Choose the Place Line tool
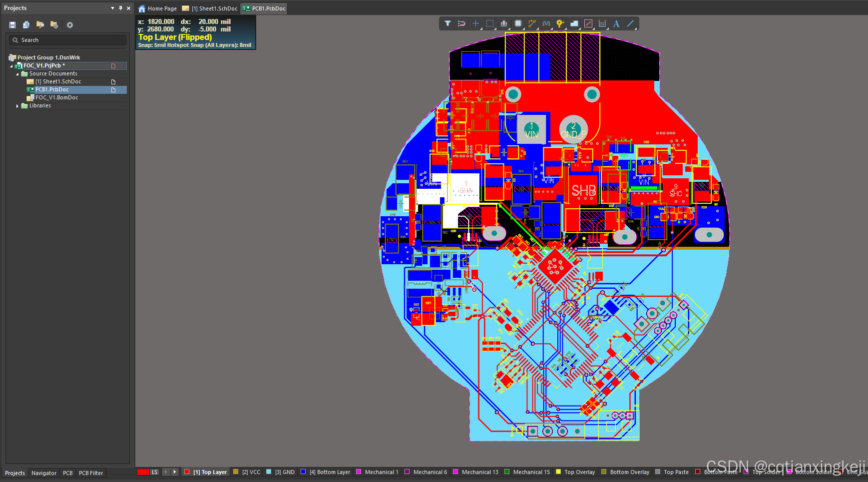The width and height of the screenshot is (868, 482). point(630,23)
